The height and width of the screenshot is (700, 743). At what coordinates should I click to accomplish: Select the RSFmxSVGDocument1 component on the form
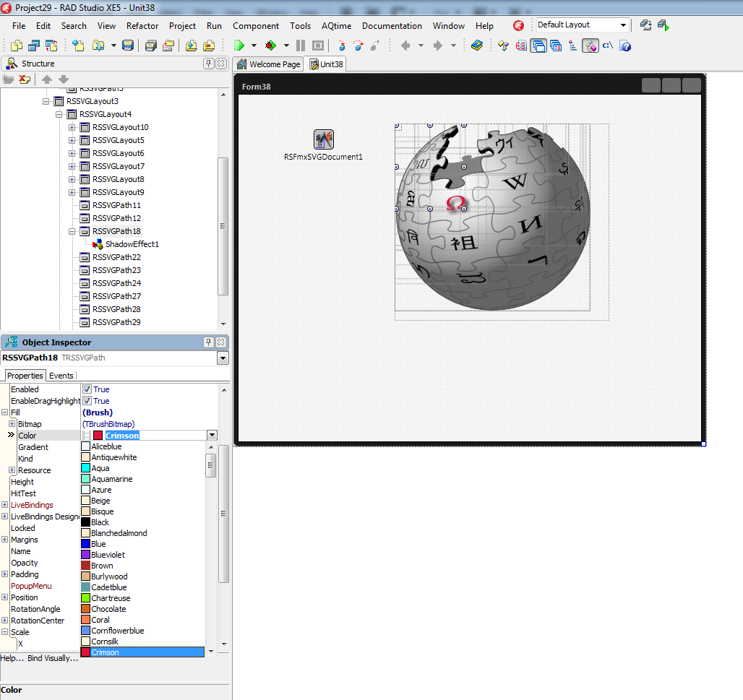(x=323, y=139)
